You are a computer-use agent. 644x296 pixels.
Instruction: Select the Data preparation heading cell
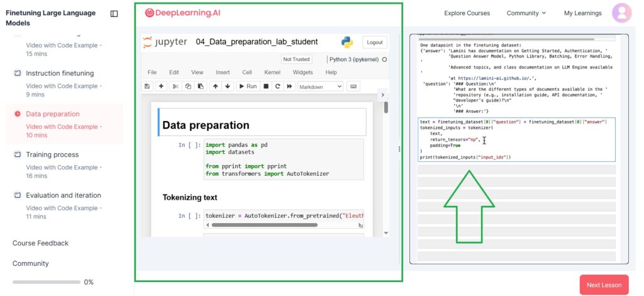(262, 122)
